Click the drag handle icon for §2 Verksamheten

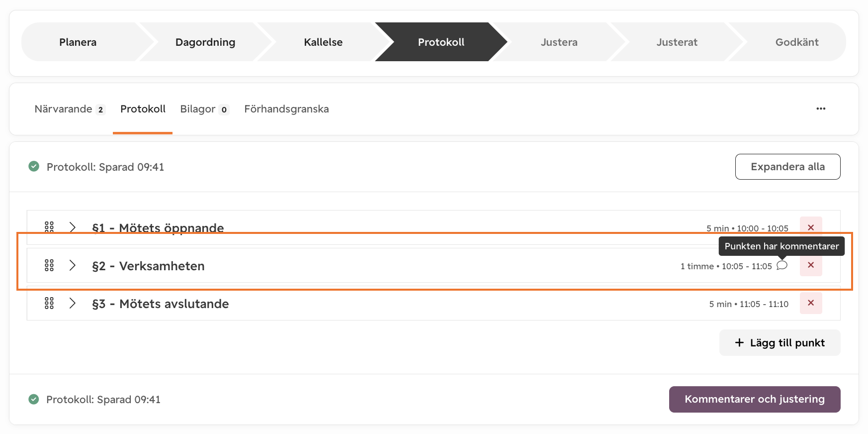(49, 265)
